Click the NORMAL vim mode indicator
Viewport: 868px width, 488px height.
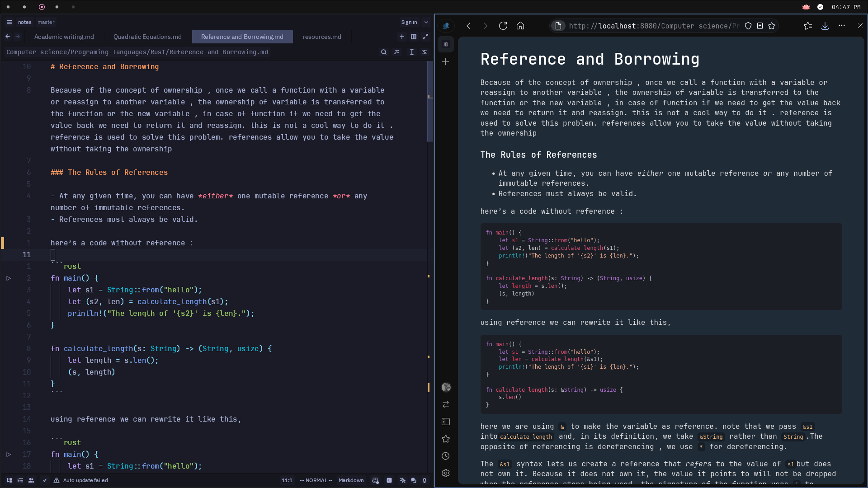[316, 480]
